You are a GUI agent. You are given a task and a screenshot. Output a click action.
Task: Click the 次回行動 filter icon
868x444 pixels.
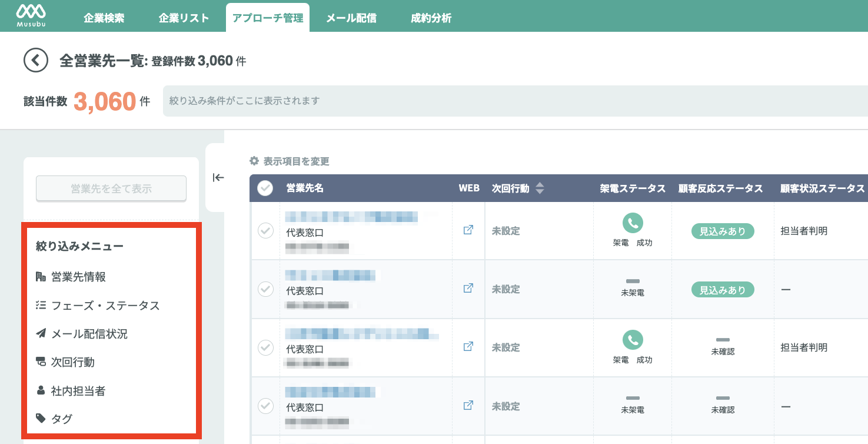click(x=41, y=362)
